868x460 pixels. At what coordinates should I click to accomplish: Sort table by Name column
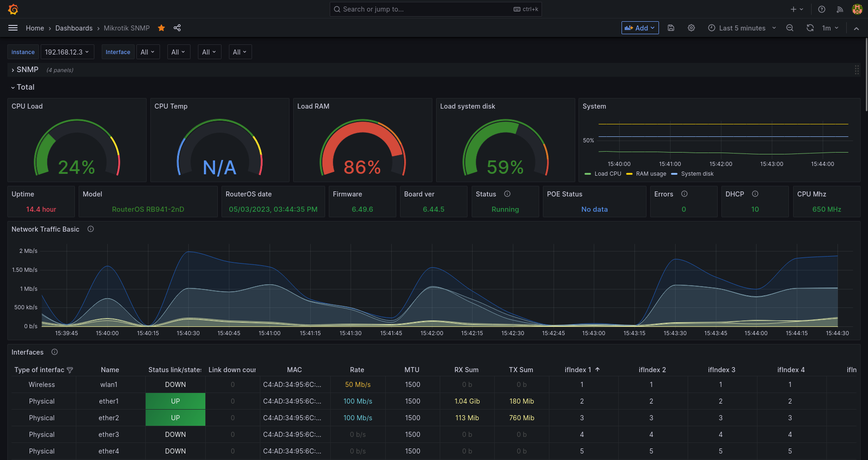(110, 370)
